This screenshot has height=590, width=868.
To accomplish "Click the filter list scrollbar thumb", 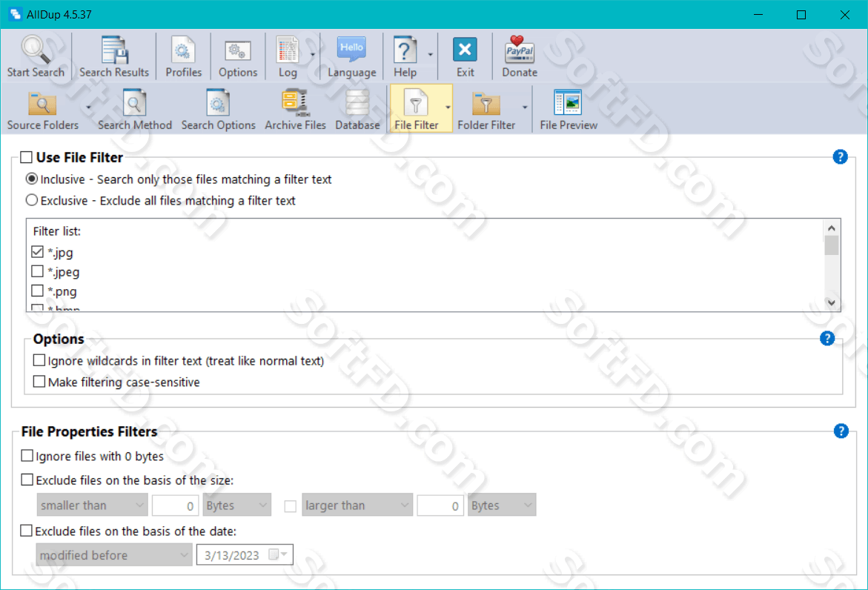I will click(x=832, y=245).
